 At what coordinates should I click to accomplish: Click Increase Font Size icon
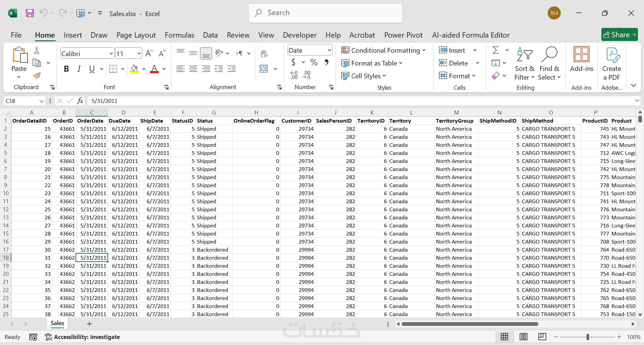tap(149, 53)
